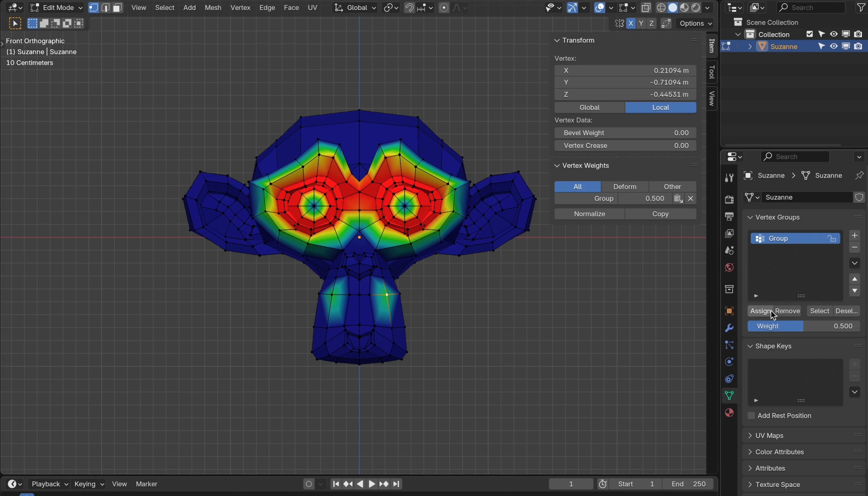Open the View sidebar tab
The height and width of the screenshot is (496, 868).
coord(712,99)
